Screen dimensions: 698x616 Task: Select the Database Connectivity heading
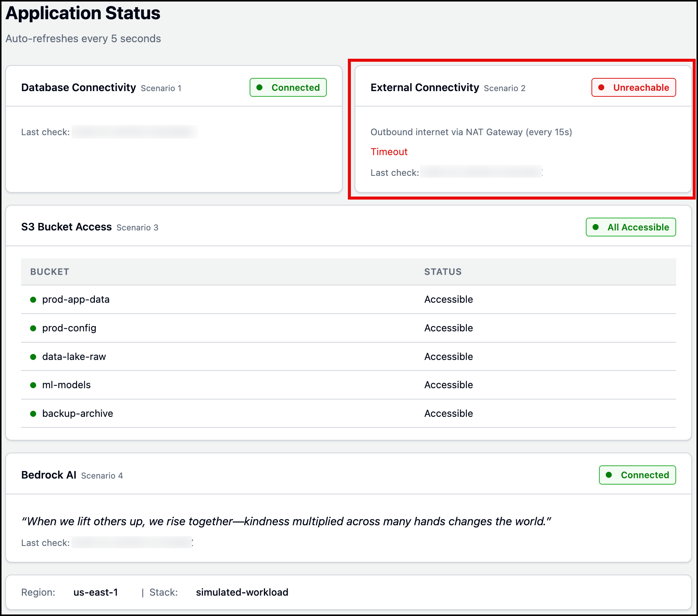coord(78,87)
